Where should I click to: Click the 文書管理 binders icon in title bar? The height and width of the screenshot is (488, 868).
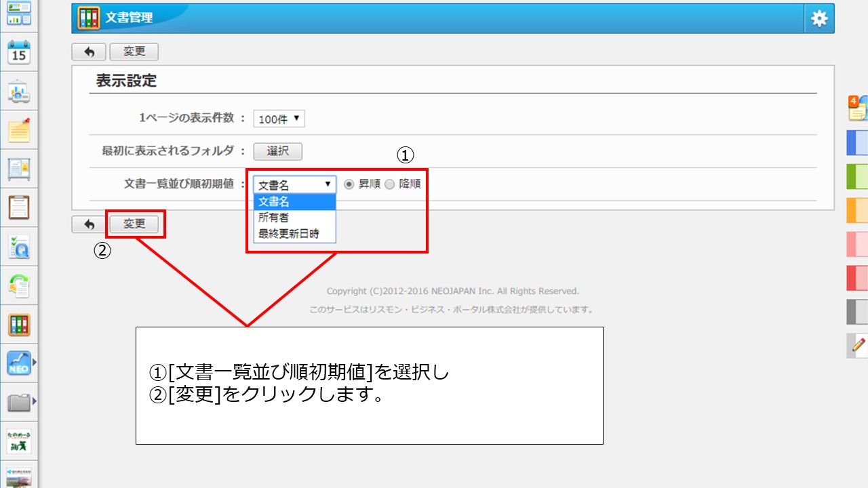(89, 18)
